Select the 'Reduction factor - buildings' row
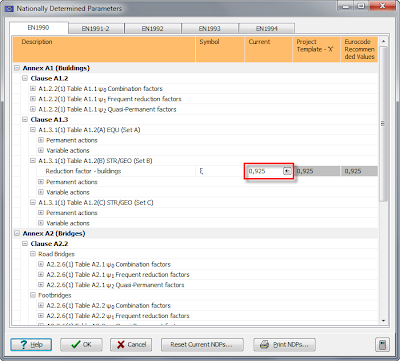Screen dimensions: 400x361 pyautogui.click(x=195, y=171)
